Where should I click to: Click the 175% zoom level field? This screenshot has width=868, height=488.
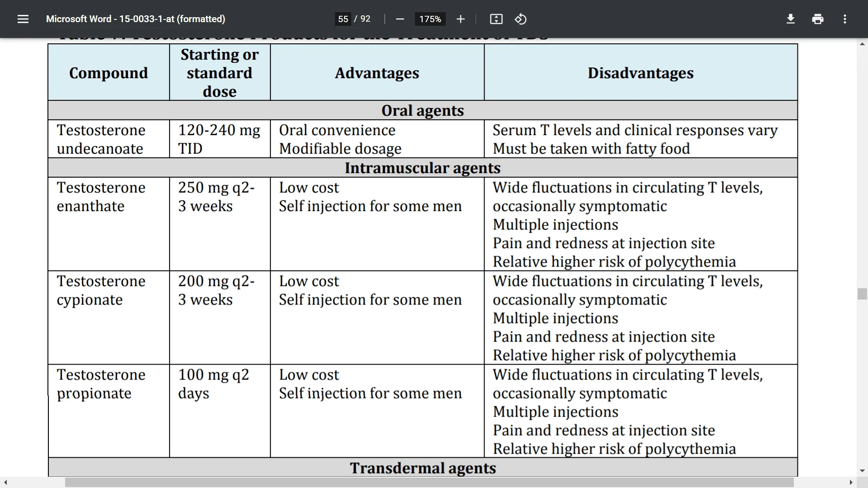(x=429, y=19)
